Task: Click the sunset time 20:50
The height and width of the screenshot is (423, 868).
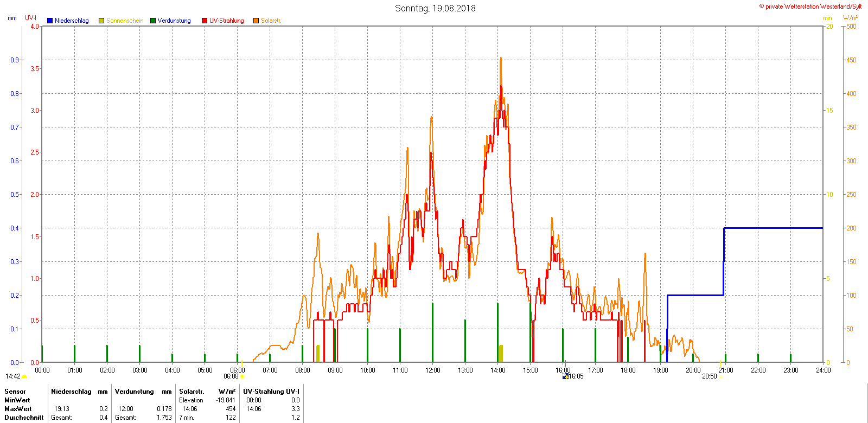Action: (710, 376)
